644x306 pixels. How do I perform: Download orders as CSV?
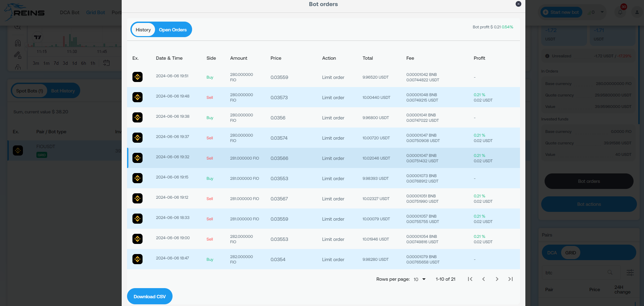[150, 297]
